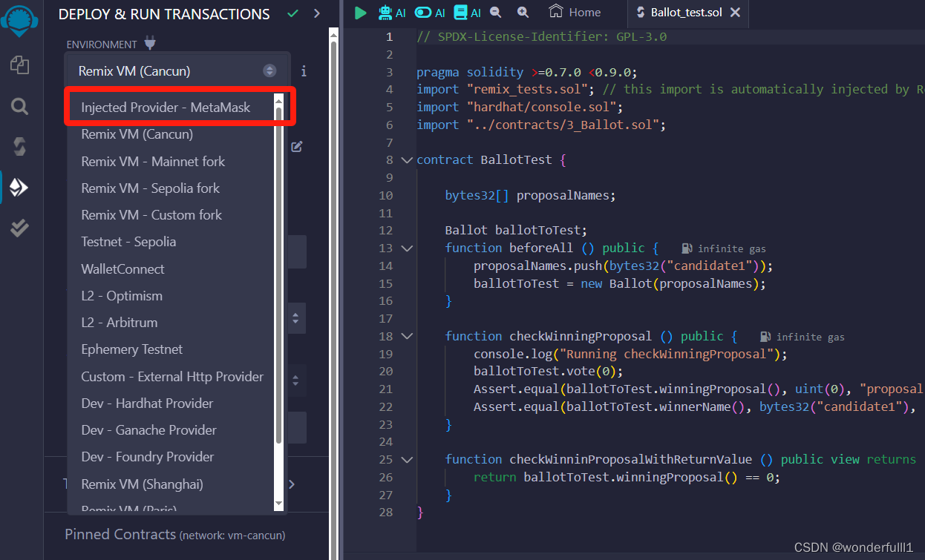Select the Deploy & Run Transactions sidebar icon

tap(20, 188)
